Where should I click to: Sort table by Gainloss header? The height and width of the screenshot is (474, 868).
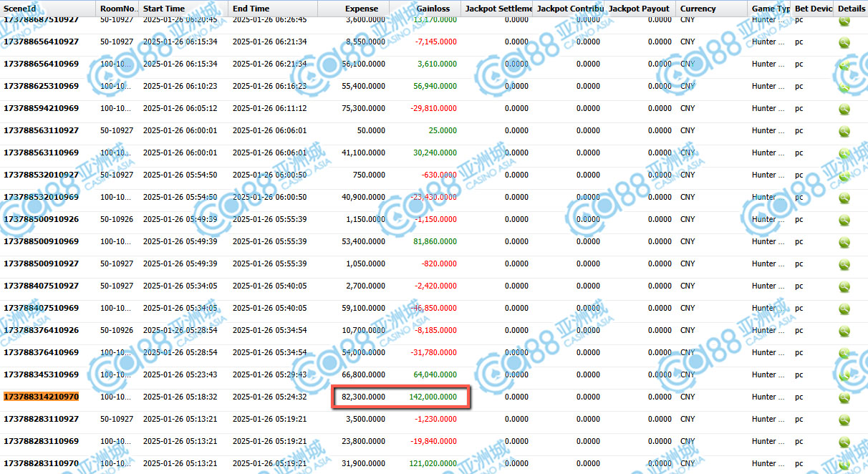425,9
